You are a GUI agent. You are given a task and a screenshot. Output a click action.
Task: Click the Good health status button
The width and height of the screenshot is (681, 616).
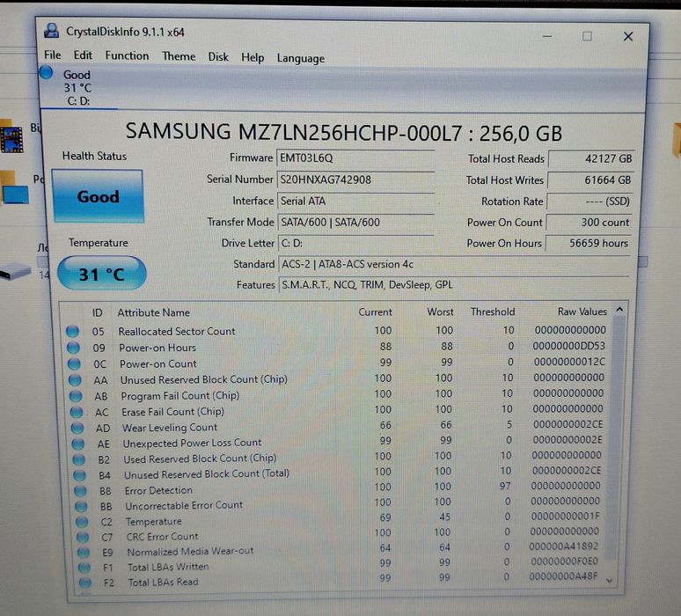coord(99,196)
